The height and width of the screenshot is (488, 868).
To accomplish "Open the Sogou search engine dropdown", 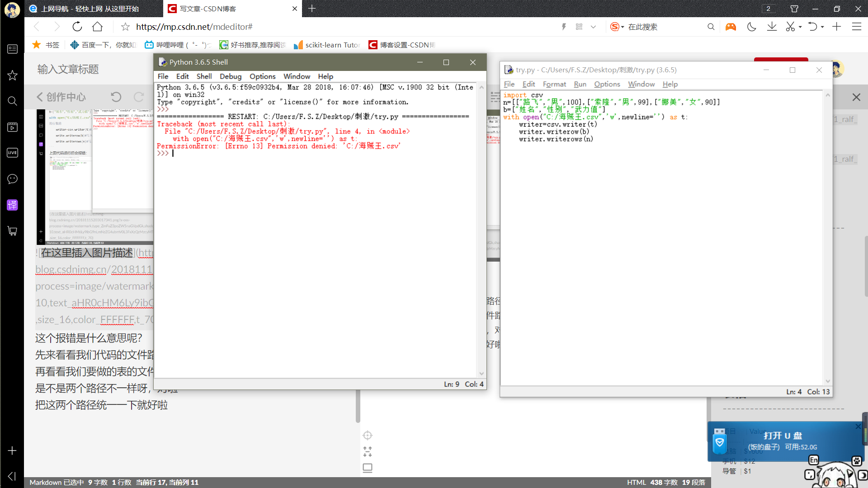I will 622,27.
